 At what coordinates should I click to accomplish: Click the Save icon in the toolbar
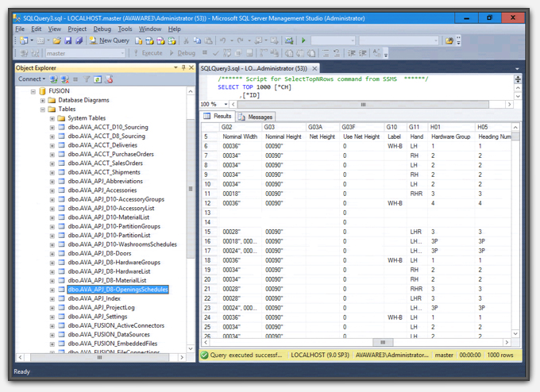click(x=69, y=40)
